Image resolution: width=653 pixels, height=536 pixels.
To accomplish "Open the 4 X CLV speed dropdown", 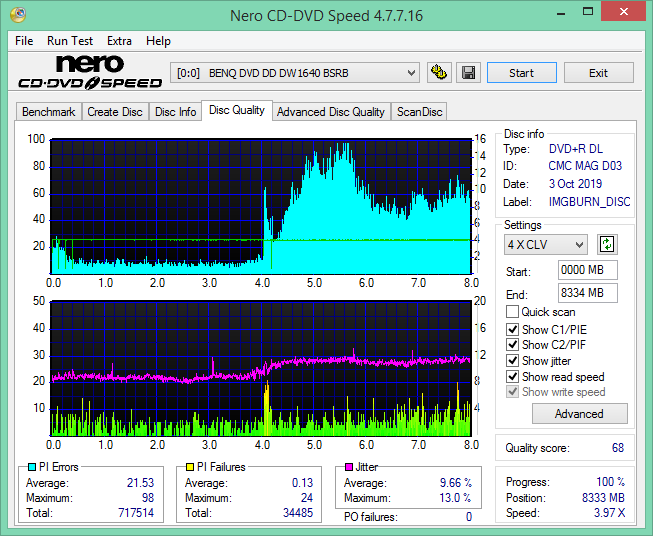I will [x=546, y=244].
